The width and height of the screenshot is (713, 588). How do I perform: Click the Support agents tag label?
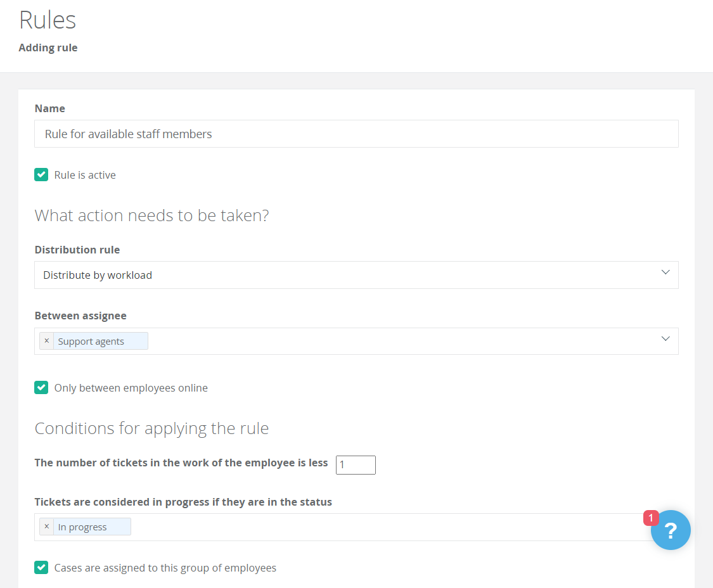coord(91,341)
